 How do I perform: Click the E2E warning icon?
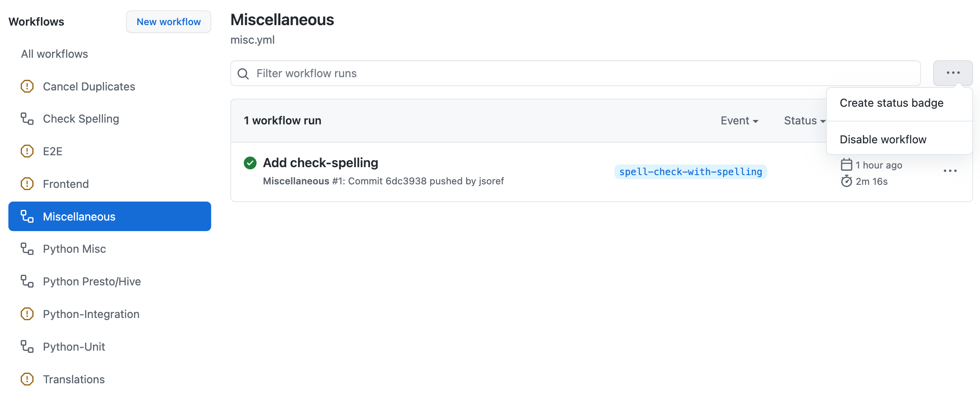point(27,151)
